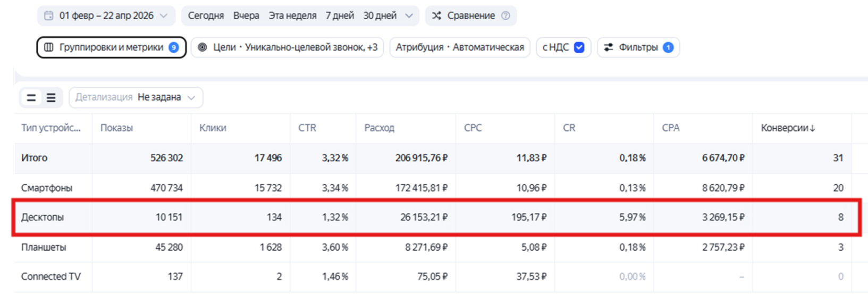Open the Фильтры button

638,47
